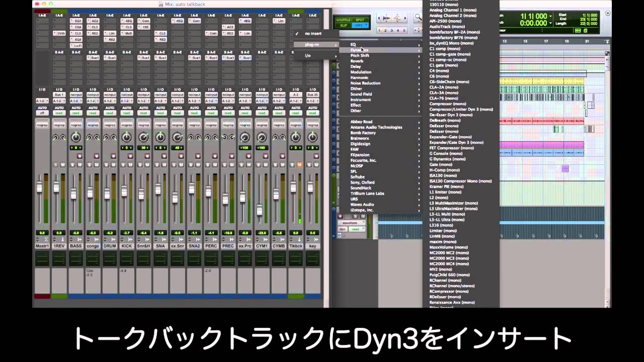Mute the KICK track

(x=130, y=164)
